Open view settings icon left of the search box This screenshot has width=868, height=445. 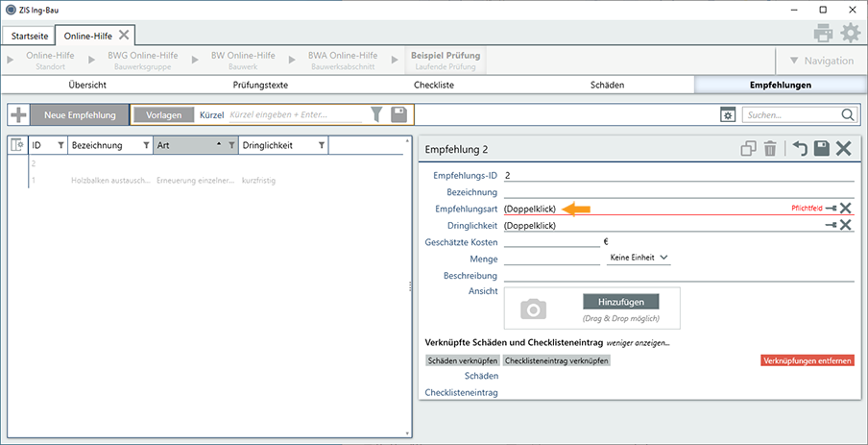728,115
